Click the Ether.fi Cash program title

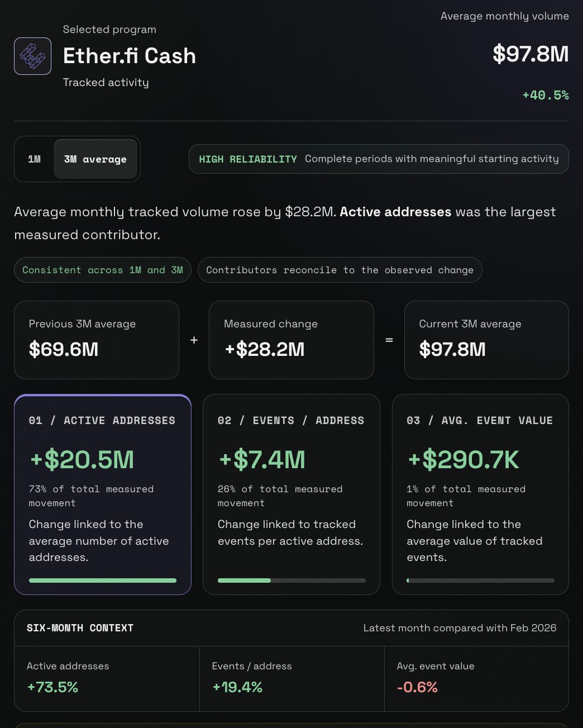click(x=130, y=56)
